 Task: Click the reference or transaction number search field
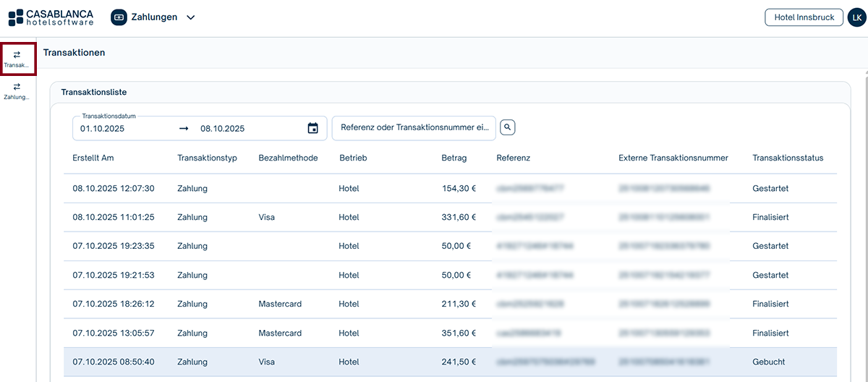coord(414,128)
